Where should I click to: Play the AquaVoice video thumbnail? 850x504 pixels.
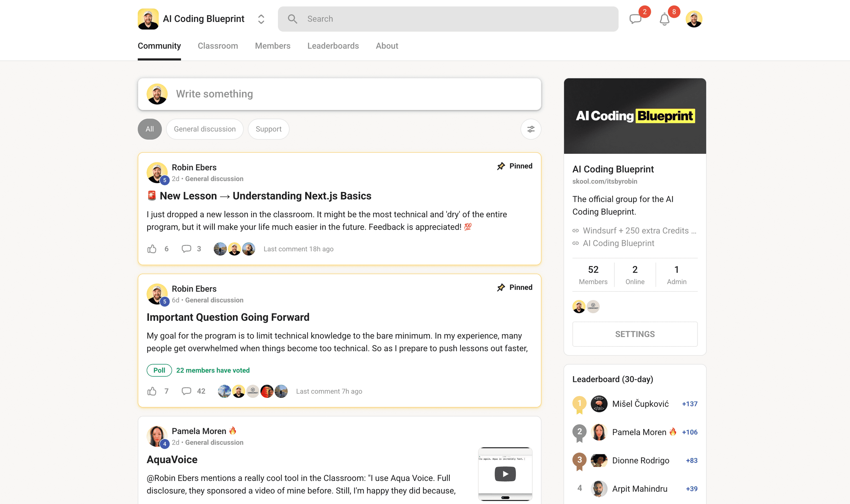click(x=505, y=474)
